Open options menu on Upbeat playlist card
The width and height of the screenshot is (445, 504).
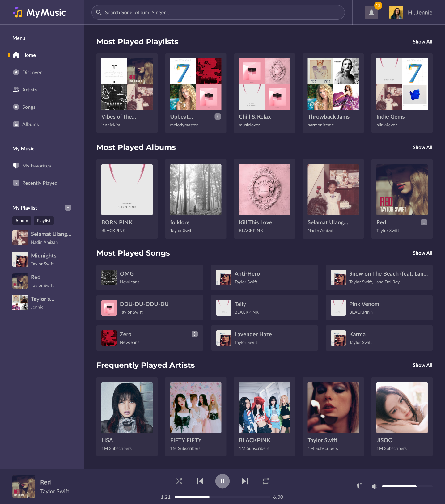coord(218,116)
